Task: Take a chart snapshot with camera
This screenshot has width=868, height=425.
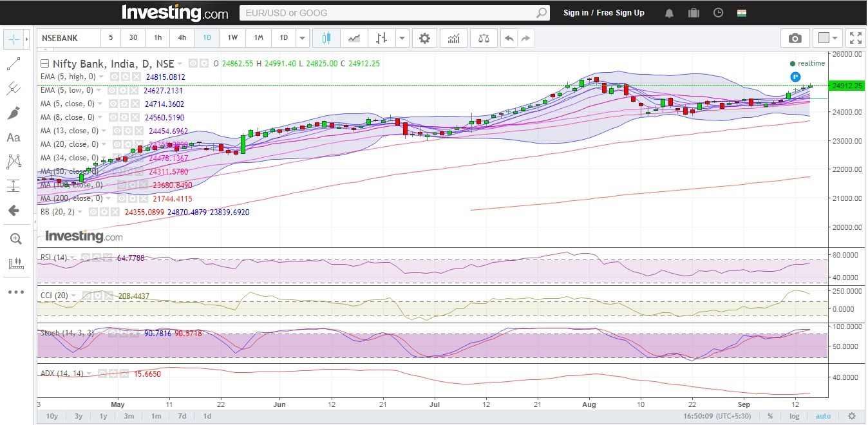Action: (x=795, y=38)
